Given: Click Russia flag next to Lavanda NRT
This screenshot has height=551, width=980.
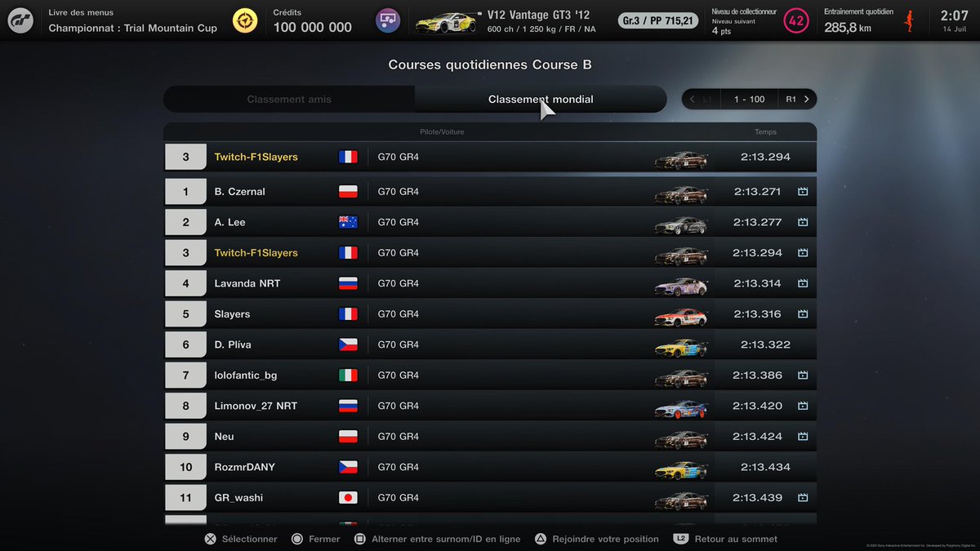Looking at the screenshot, I should point(348,283).
